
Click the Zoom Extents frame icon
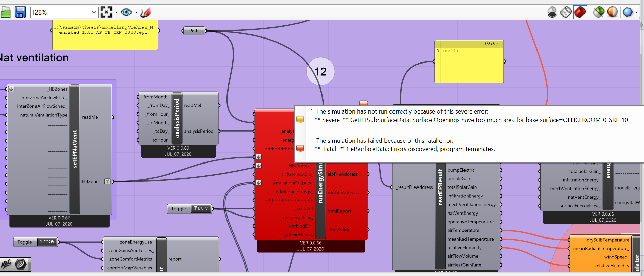(106, 12)
